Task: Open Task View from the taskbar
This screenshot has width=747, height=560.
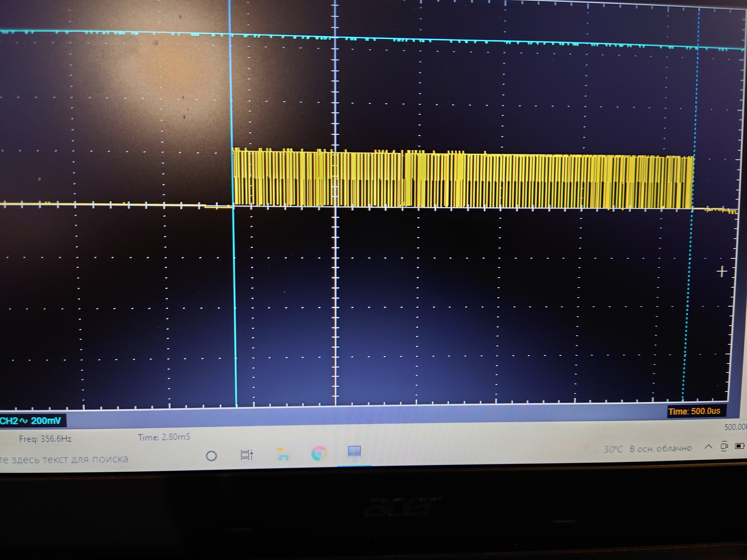Action: [247, 455]
